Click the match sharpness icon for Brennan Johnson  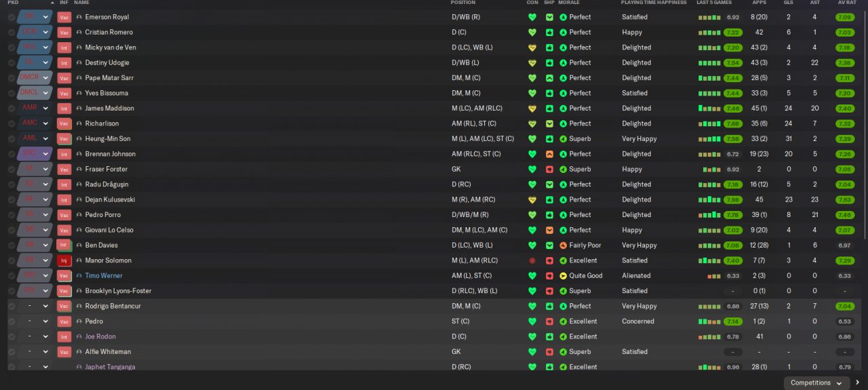click(549, 154)
